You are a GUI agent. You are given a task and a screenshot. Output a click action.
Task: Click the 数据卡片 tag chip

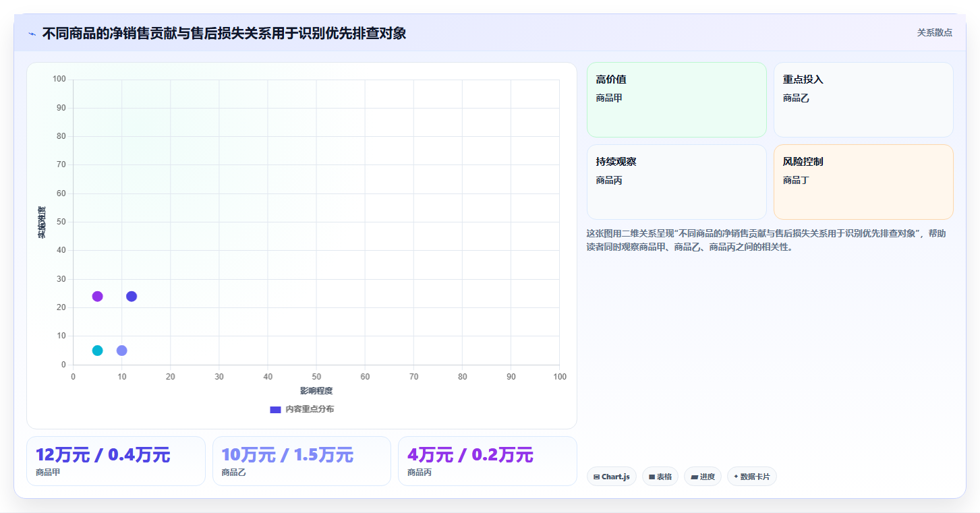pyautogui.click(x=752, y=477)
